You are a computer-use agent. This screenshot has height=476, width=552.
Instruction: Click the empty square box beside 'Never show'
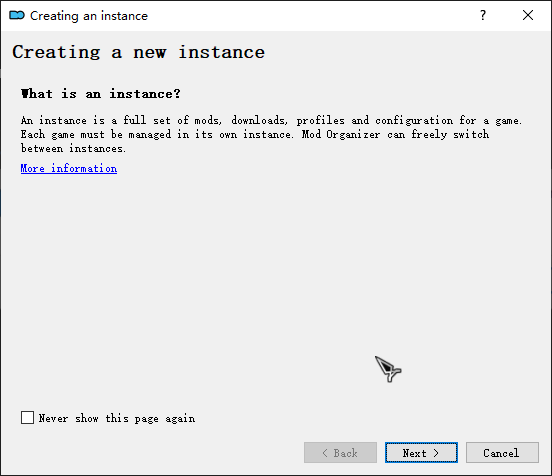[27, 418]
